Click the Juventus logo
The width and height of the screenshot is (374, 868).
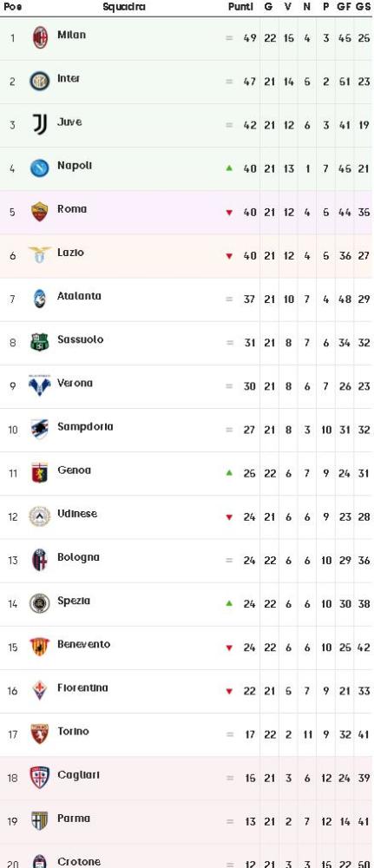click(39, 124)
